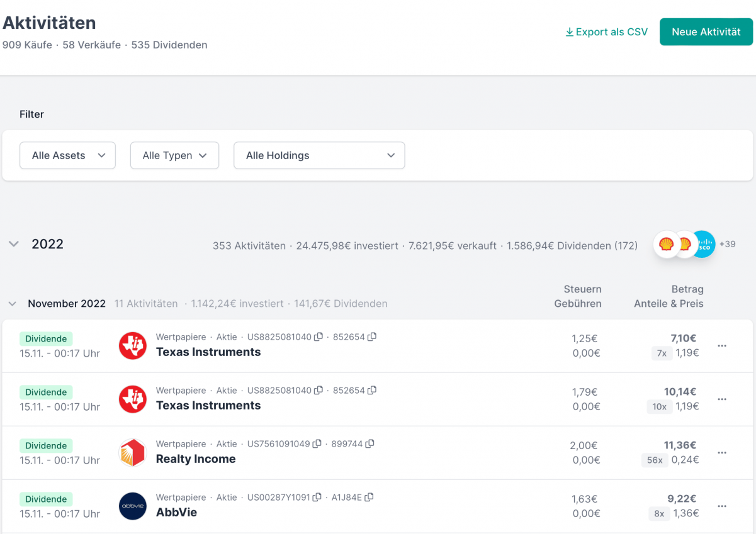
Task: Click the +39 holdings indicator
Action: pyautogui.click(x=727, y=244)
